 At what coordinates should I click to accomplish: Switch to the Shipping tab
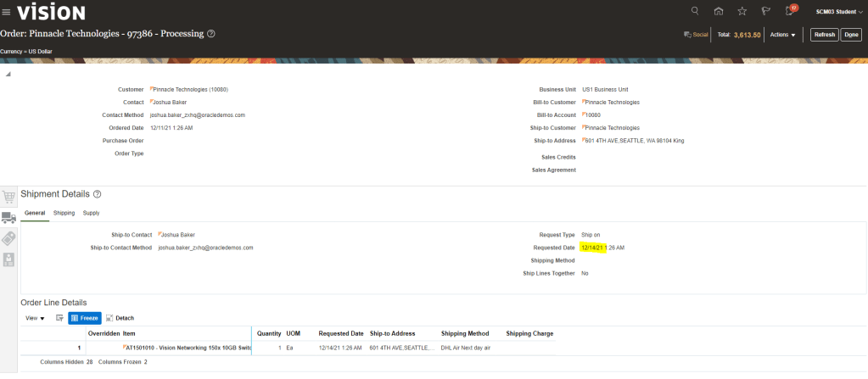(64, 213)
